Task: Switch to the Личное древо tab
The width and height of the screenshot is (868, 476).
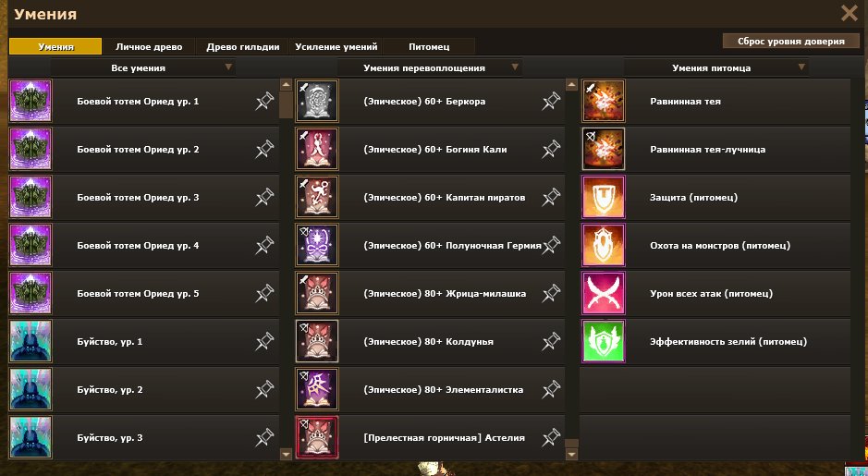Action: 149,46
